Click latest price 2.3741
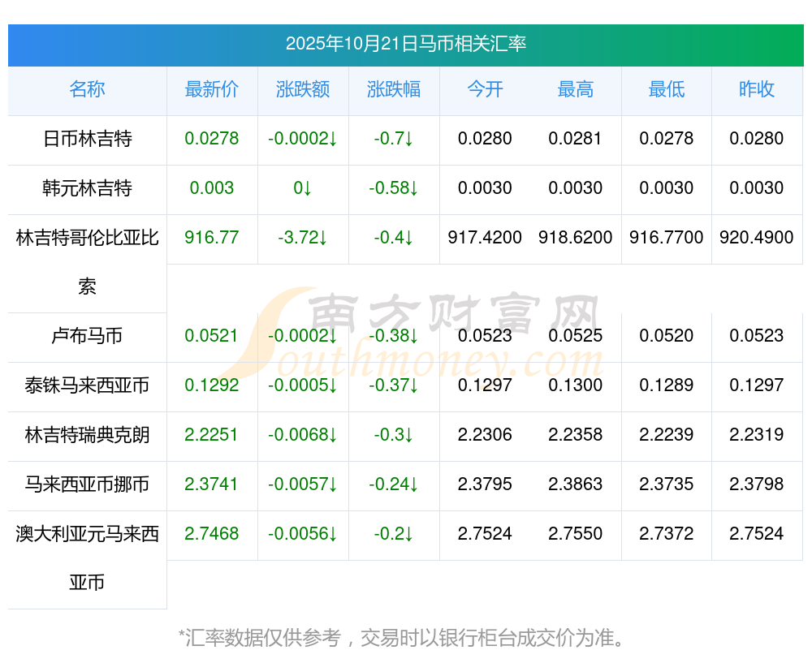The width and height of the screenshot is (812, 663). (212, 484)
